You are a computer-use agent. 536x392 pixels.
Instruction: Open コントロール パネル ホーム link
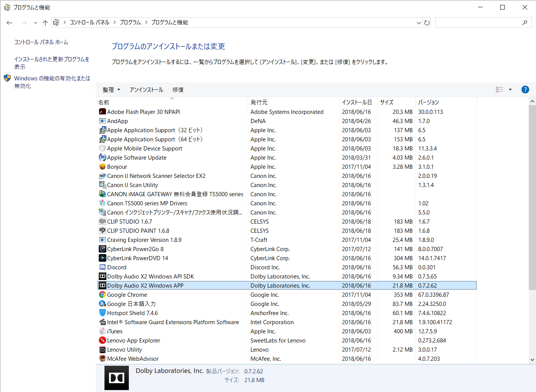(x=41, y=42)
